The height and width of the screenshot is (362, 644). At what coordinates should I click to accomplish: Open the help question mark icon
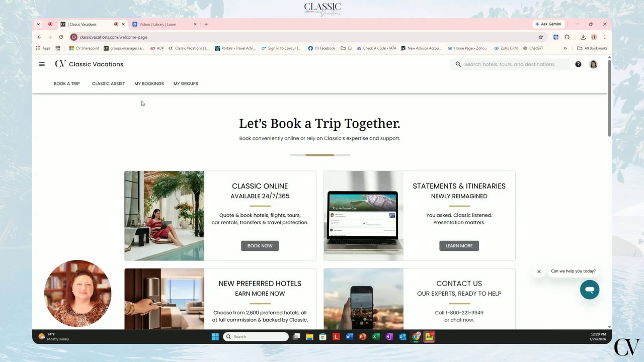[578, 64]
